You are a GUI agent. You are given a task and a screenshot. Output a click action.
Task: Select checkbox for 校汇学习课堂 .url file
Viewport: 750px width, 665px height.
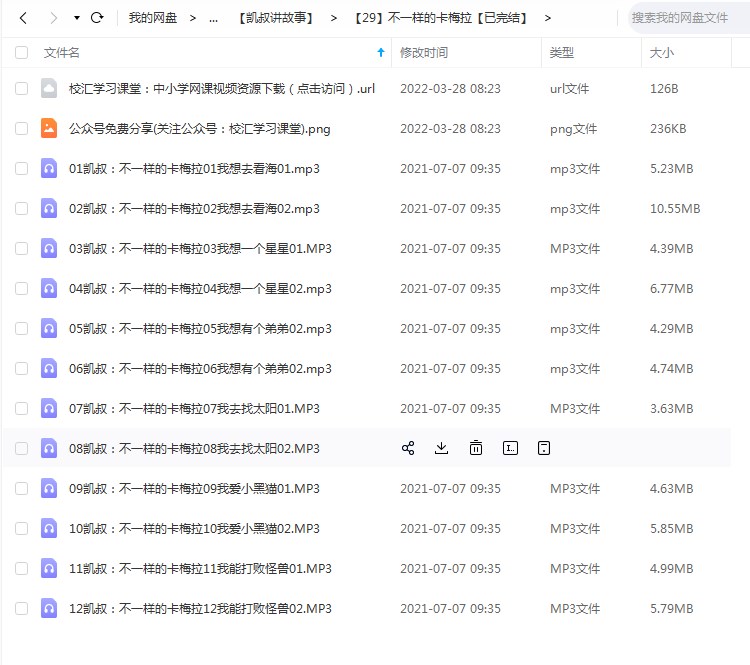(x=22, y=89)
